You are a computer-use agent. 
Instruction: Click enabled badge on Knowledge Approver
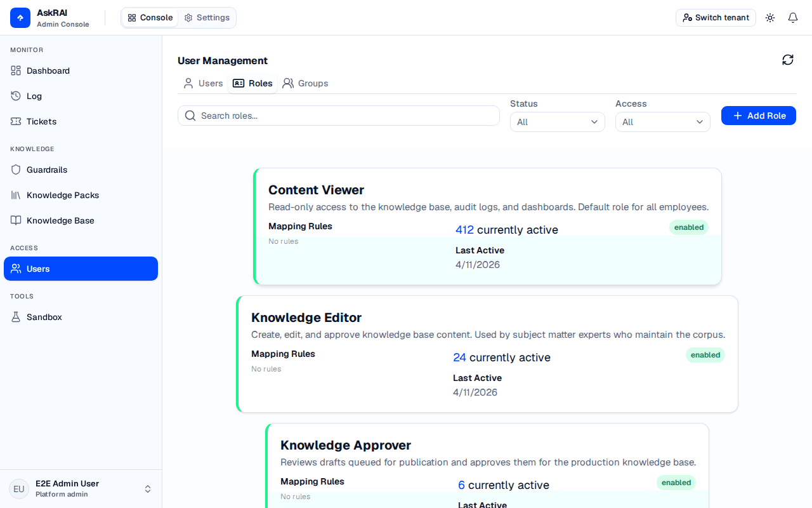tap(676, 483)
